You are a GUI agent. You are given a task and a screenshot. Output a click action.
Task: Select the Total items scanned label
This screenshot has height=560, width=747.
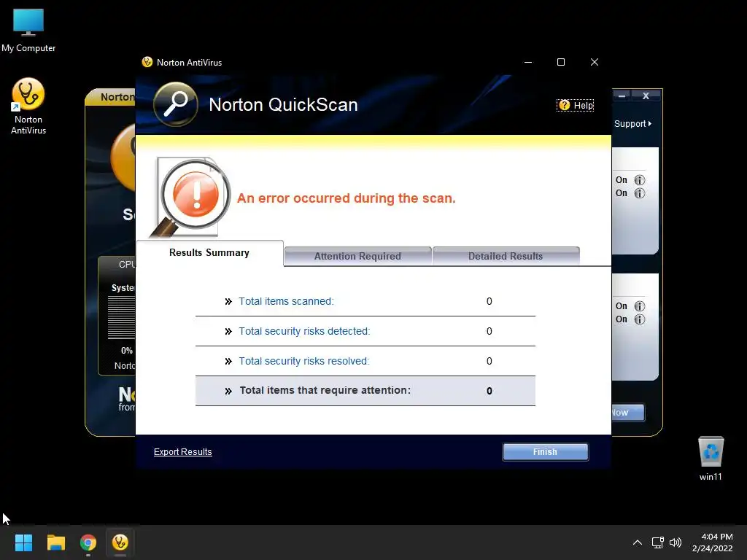[x=286, y=301]
